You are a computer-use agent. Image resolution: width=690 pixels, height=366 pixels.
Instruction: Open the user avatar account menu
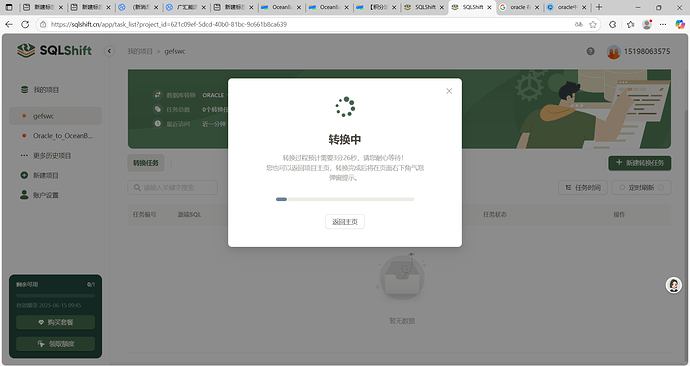[x=613, y=52]
